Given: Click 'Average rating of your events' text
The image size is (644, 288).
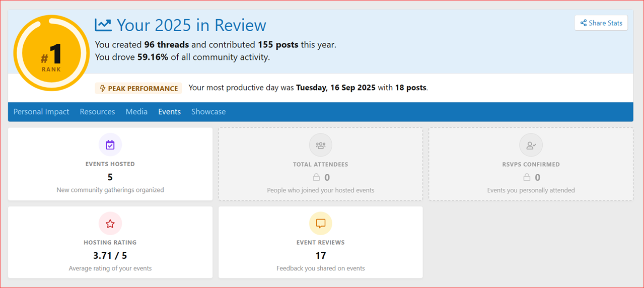Looking at the screenshot, I should (x=110, y=268).
